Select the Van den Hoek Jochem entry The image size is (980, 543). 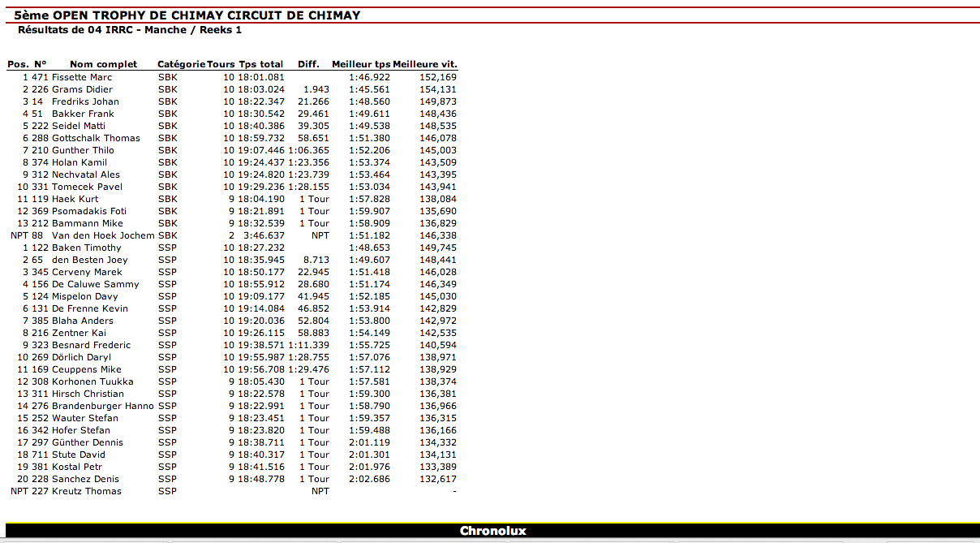tap(103, 235)
